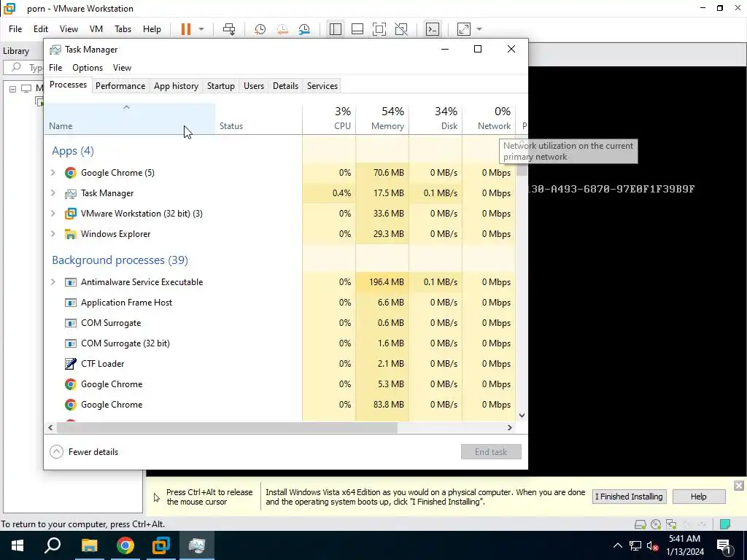This screenshot has height=560, width=747.
Task: Toggle the thumbnail bar view icon
Action: coord(357,29)
